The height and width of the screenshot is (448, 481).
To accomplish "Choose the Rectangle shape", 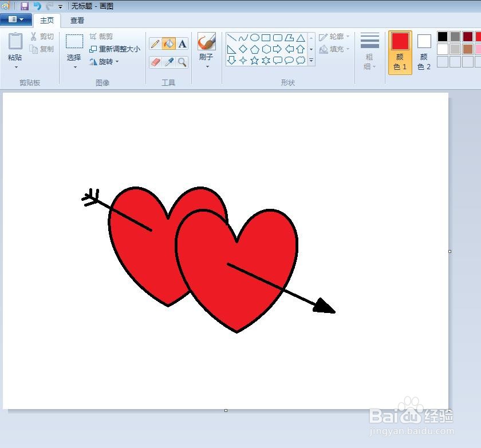I will [266, 38].
